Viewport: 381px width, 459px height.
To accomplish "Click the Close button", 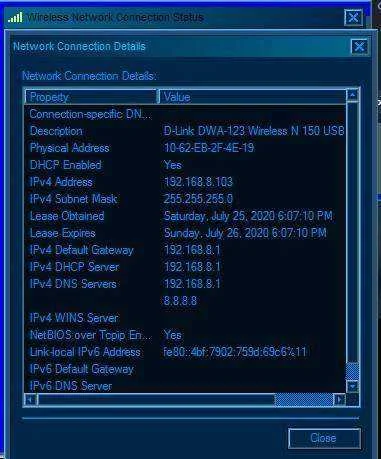I will (x=324, y=438).
